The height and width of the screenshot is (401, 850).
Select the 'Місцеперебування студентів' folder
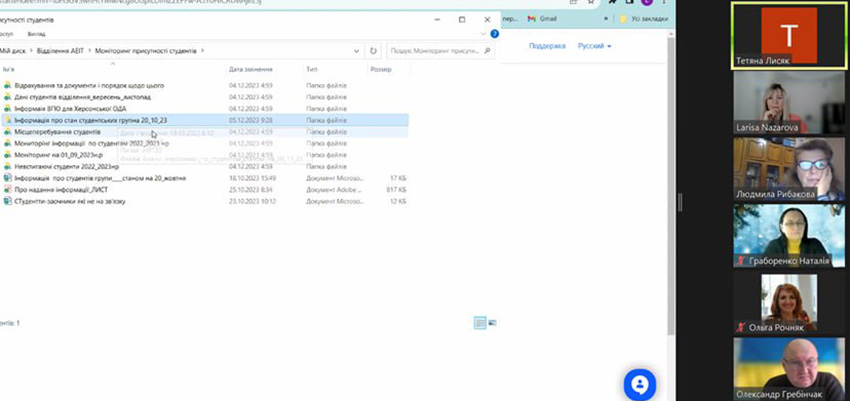click(x=57, y=132)
